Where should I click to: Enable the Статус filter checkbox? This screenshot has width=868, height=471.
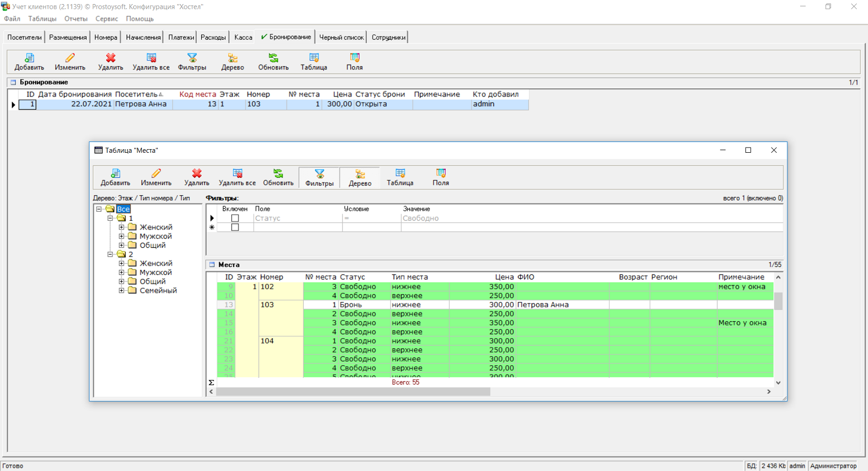pyautogui.click(x=235, y=218)
